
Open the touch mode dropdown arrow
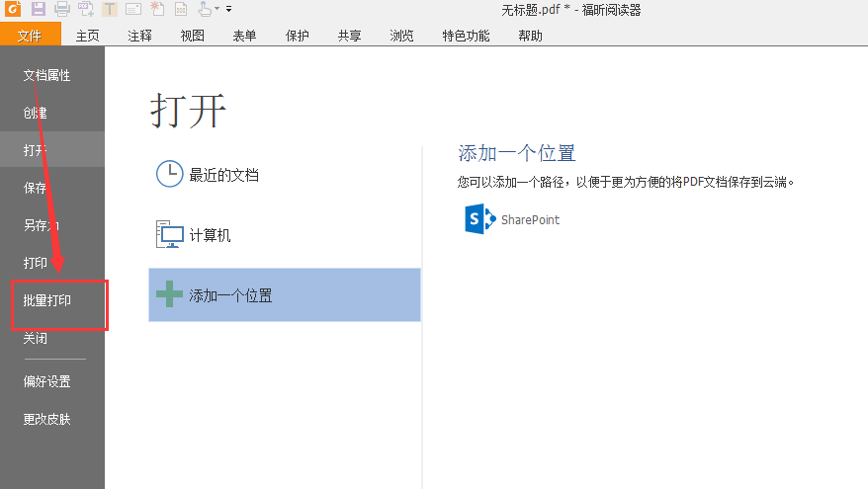pos(217,9)
